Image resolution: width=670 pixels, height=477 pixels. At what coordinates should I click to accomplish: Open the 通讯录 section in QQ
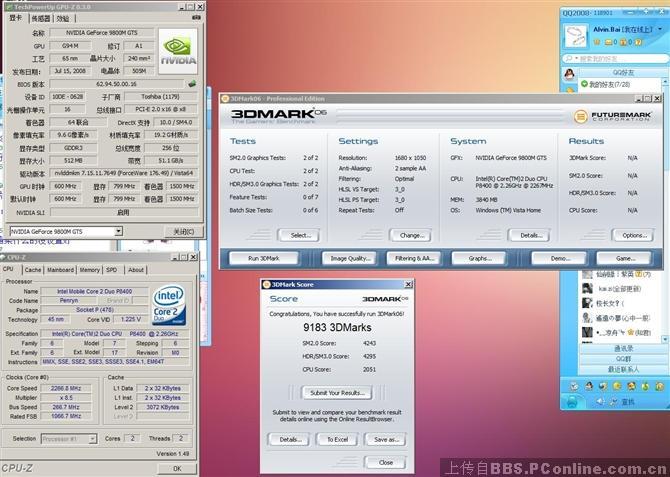[x=623, y=349]
